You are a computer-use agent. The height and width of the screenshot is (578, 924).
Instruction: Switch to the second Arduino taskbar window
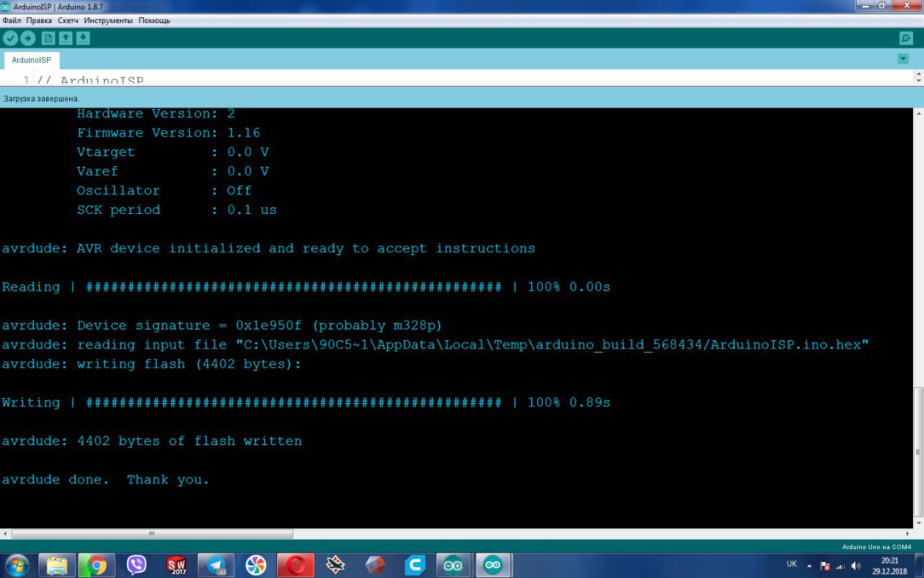[x=493, y=565]
